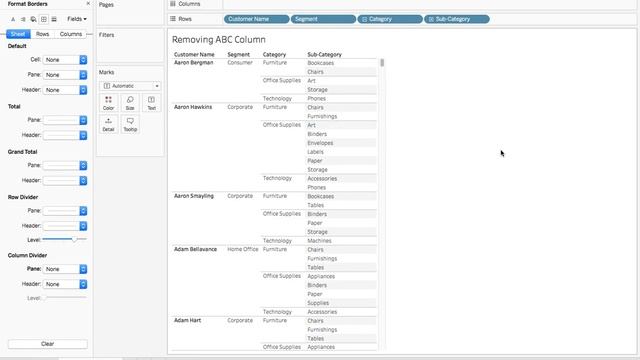
Task: Select the Aaron Hawkins row header
Action: pos(193,107)
